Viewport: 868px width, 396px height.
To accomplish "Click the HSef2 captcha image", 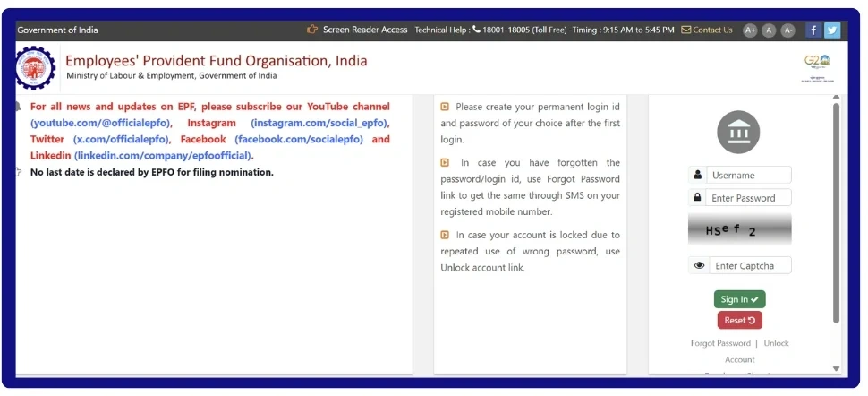I will (739, 229).
